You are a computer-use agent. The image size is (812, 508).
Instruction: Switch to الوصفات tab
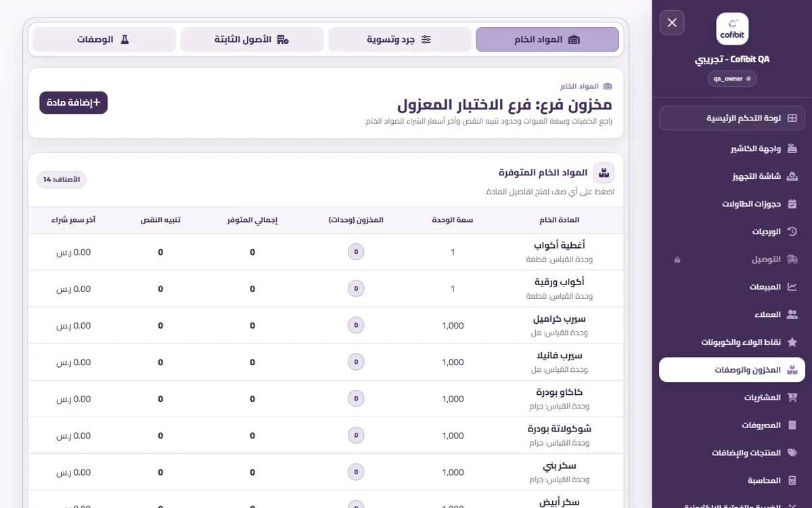click(x=104, y=39)
